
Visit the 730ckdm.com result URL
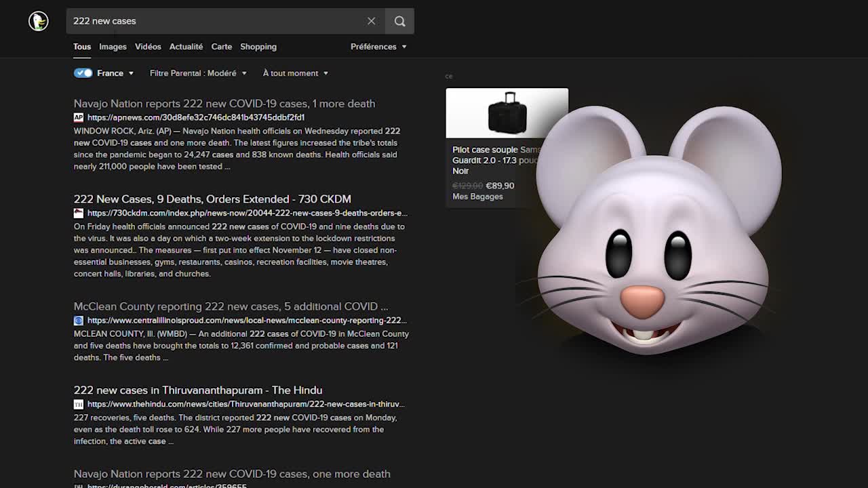(x=248, y=213)
